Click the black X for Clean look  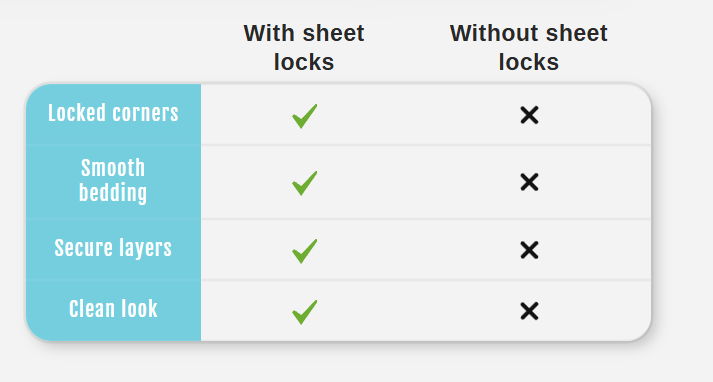(x=529, y=312)
